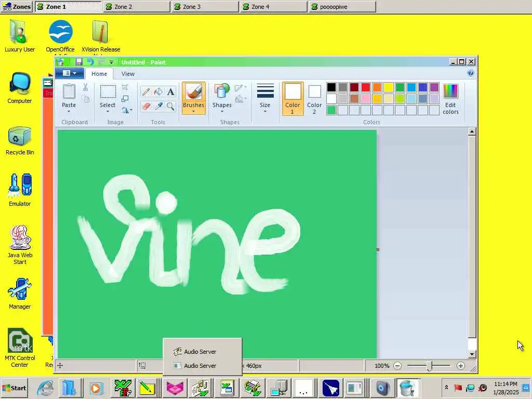
Task: Open XVision Release Notes desktop icon
Action: point(101,36)
